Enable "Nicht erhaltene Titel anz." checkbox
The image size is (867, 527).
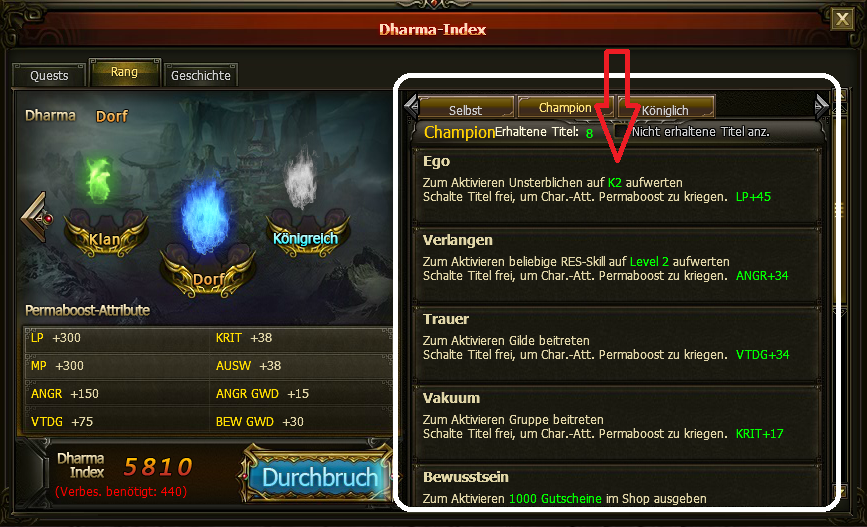click(x=621, y=132)
